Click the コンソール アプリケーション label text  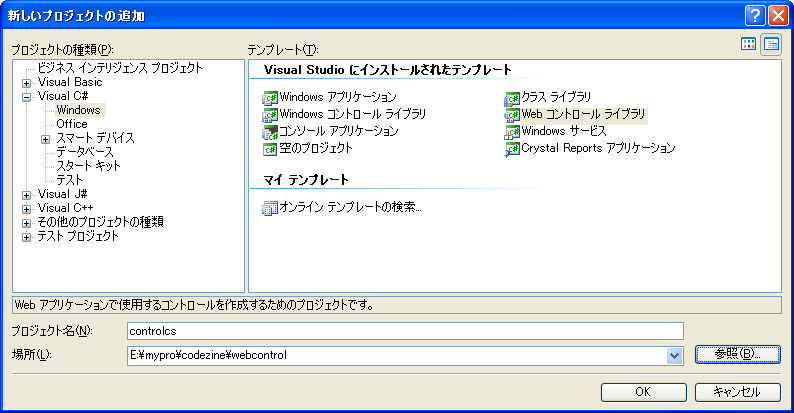point(339,132)
